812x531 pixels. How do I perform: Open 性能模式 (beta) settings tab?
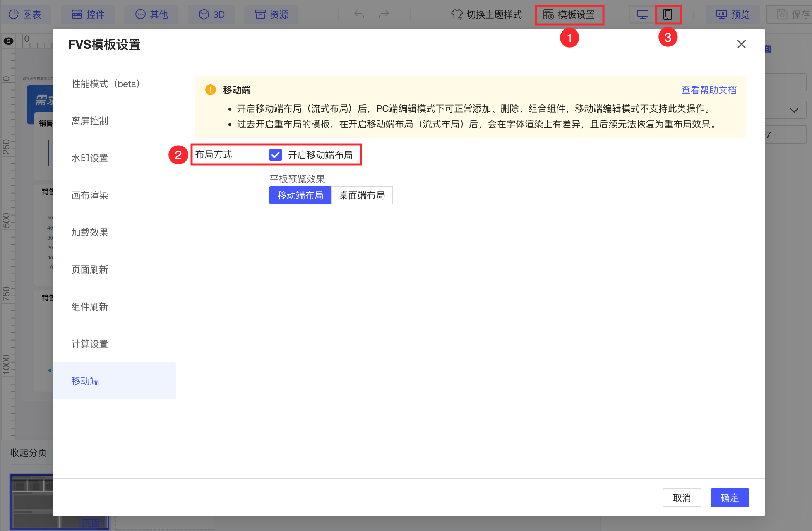(105, 84)
